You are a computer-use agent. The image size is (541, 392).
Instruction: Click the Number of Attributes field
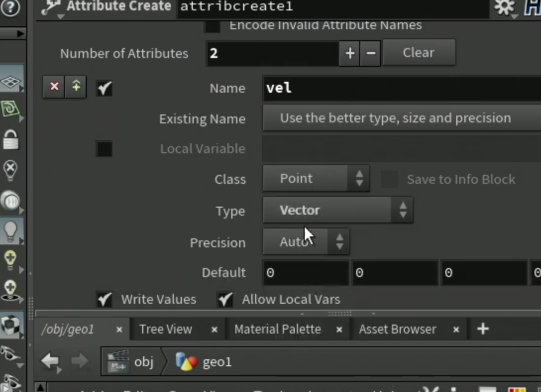click(272, 53)
